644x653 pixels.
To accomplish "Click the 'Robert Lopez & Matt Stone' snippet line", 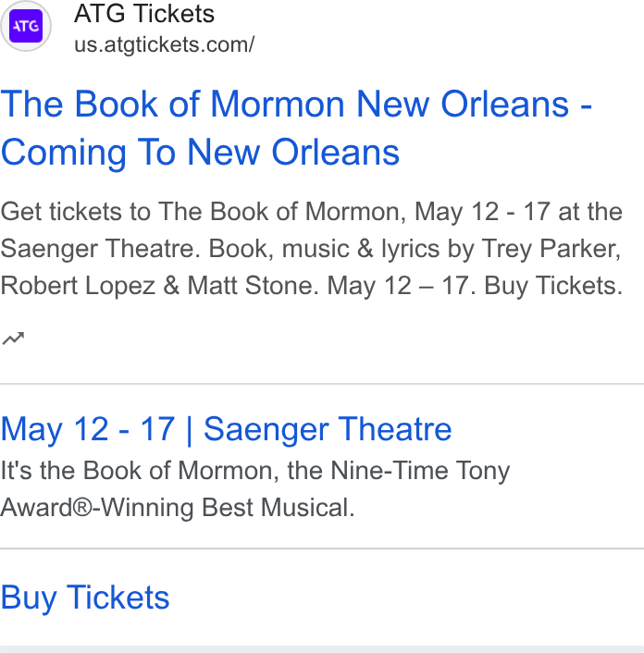I will point(159,286).
